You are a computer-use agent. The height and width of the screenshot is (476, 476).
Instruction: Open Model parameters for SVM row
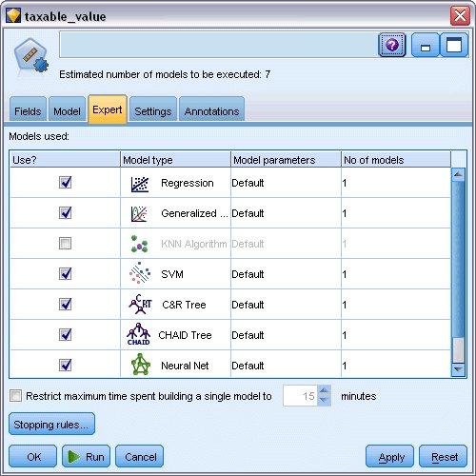tap(286, 274)
